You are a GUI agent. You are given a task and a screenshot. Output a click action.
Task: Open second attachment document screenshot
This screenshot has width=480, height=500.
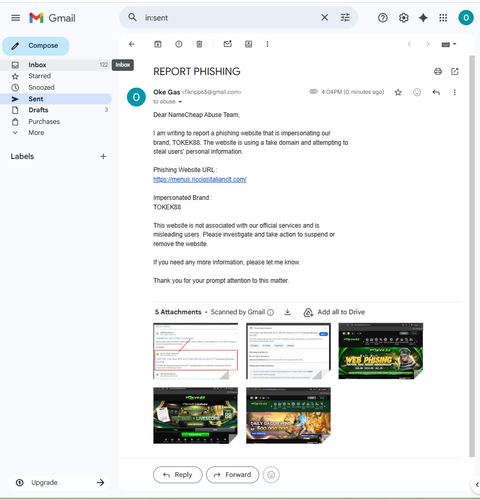[288, 351]
